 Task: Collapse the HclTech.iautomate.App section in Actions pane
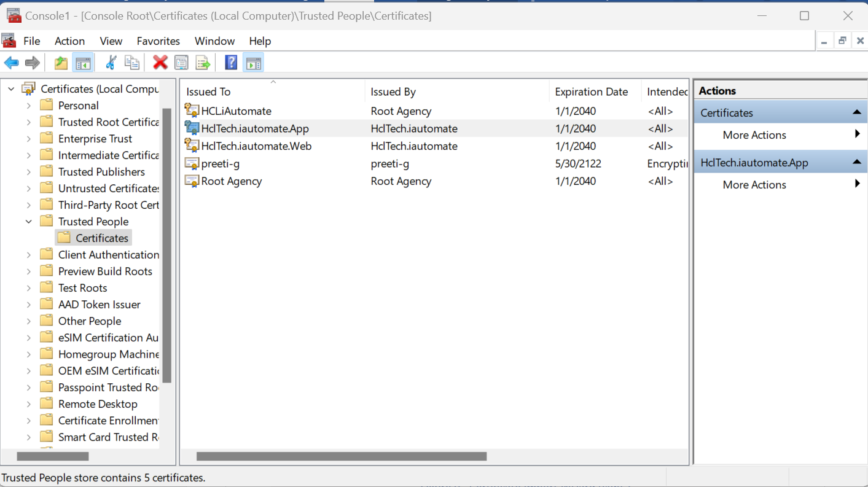pyautogui.click(x=856, y=162)
